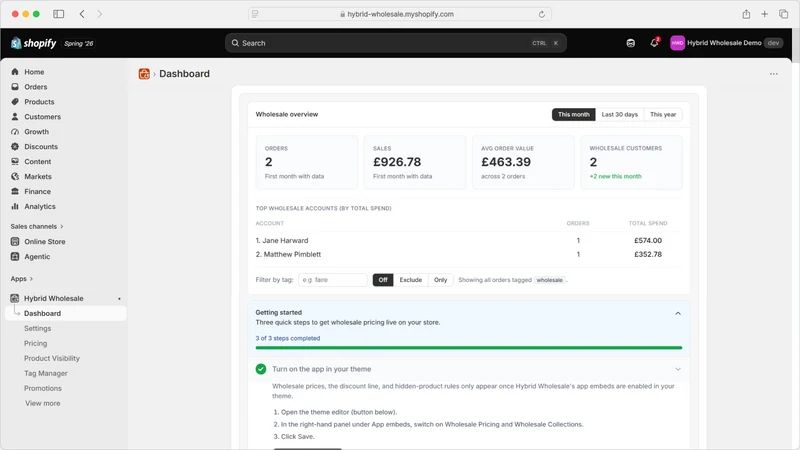Open the sidekick assistant icon in top bar
Screen dimensions: 800x450
click(631, 43)
